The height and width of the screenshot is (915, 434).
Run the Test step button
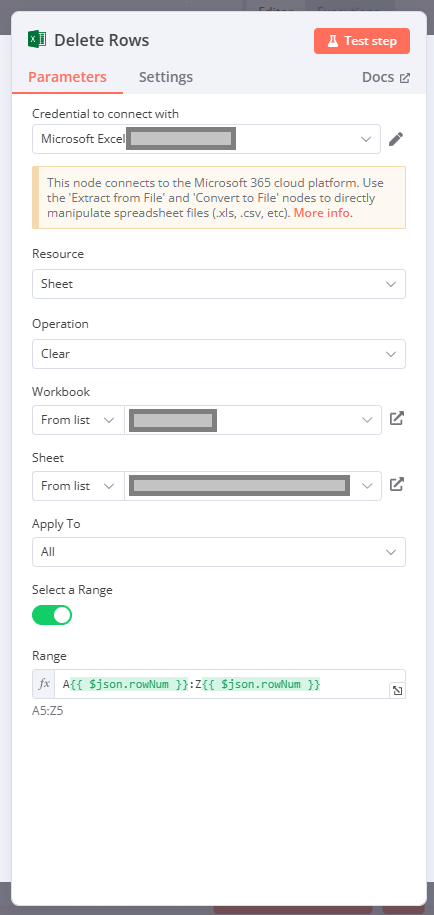362,41
